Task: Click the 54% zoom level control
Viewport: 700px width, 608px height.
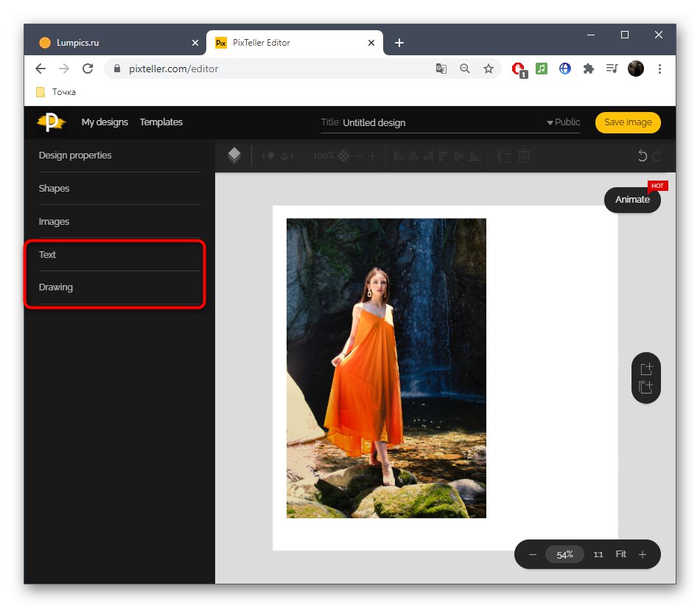Action: click(564, 554)
